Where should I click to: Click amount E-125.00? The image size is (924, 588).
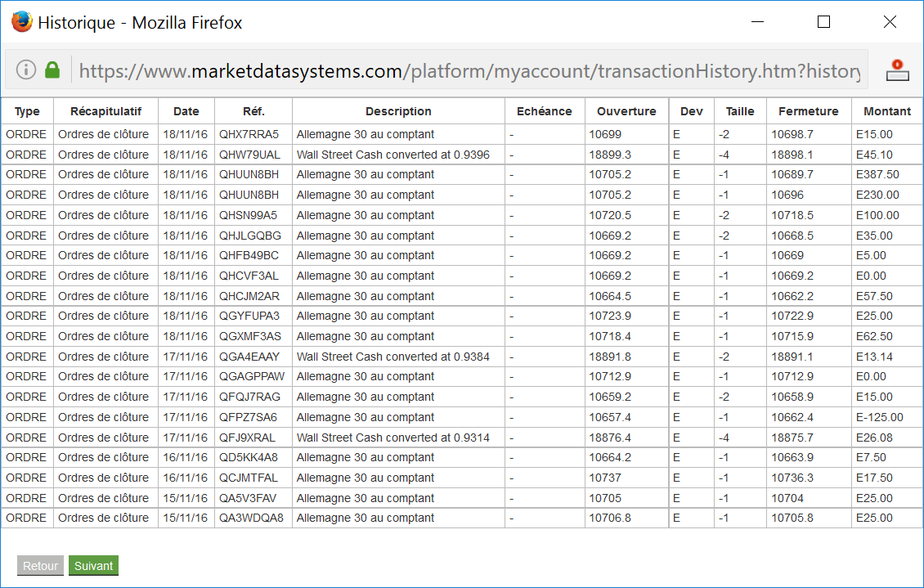(880, 417)
